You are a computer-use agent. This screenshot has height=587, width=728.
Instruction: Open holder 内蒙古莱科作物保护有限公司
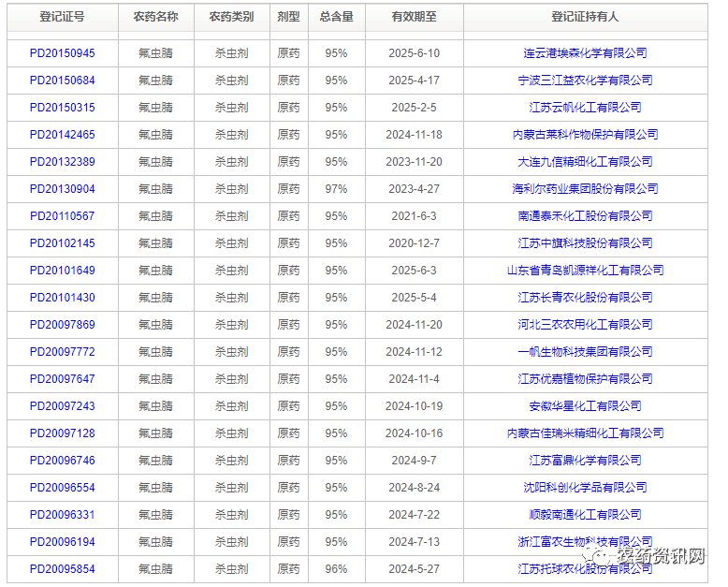(585, 135)
